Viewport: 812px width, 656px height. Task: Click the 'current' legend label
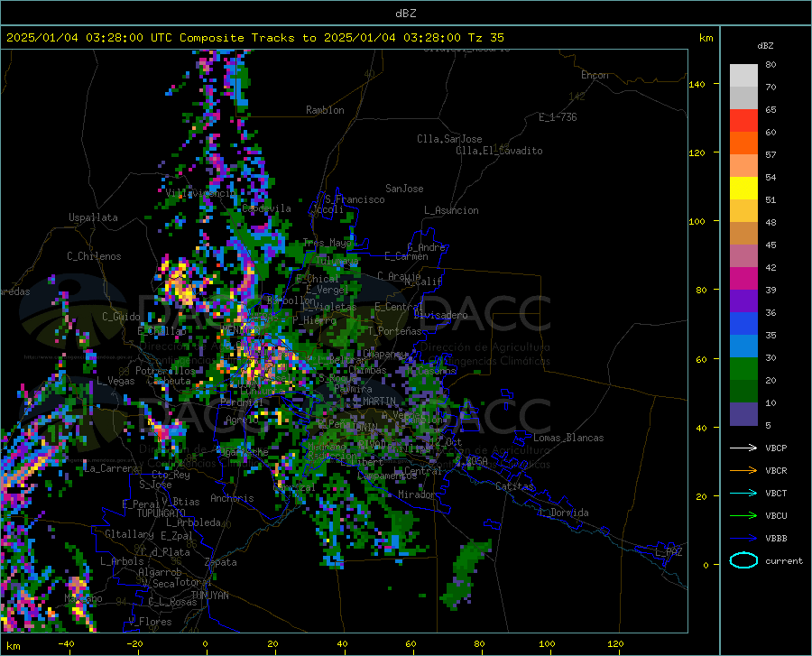click(x=784, y=560)
